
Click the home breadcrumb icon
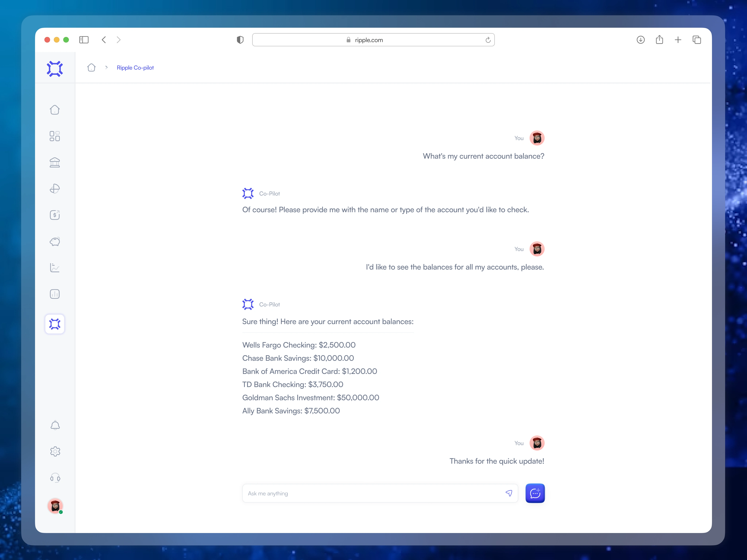[x=91, y=67]
